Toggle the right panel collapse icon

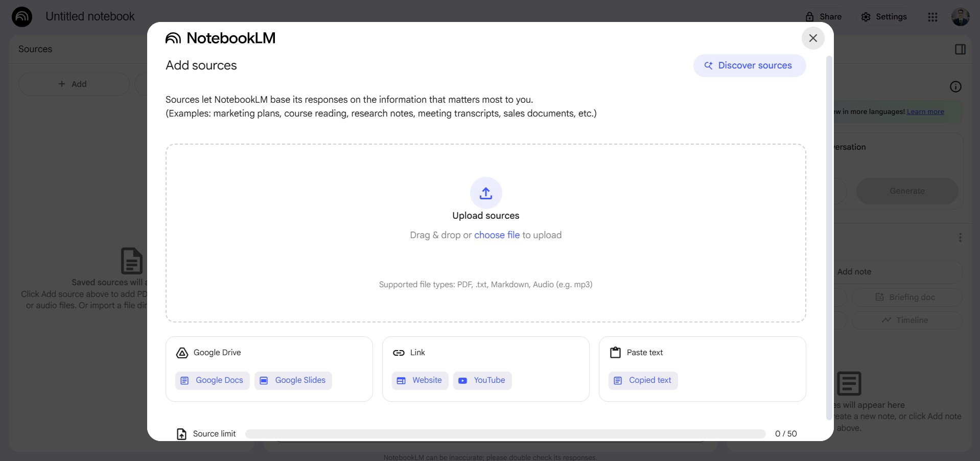pos(960,49)
